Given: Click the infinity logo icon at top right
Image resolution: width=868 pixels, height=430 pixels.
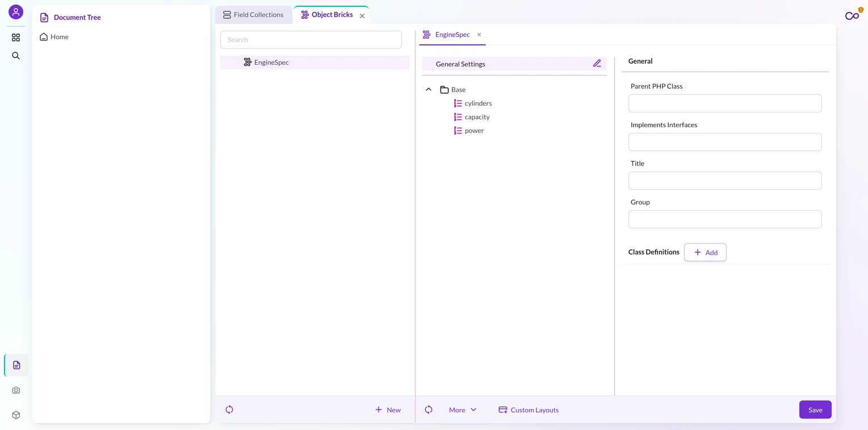Looking at the screenshot, I should click(852, 16).
